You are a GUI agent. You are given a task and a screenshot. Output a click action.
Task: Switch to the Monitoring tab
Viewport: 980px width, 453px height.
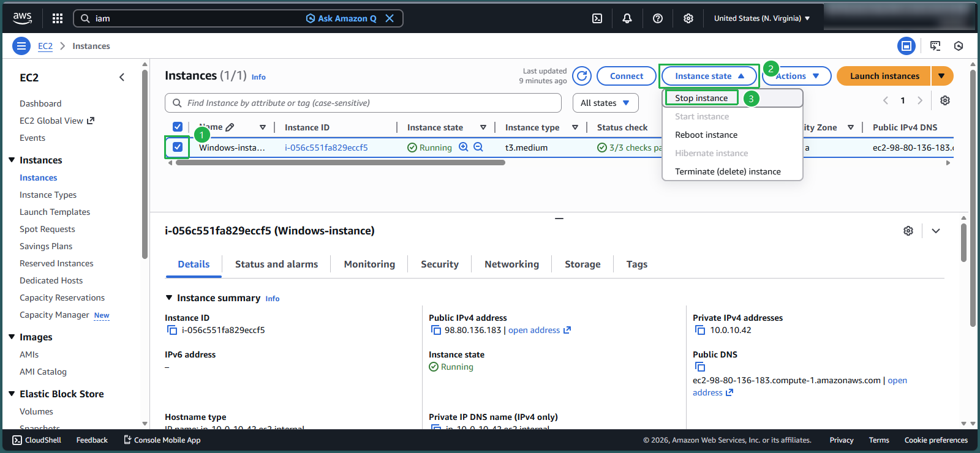coord(369,264)
